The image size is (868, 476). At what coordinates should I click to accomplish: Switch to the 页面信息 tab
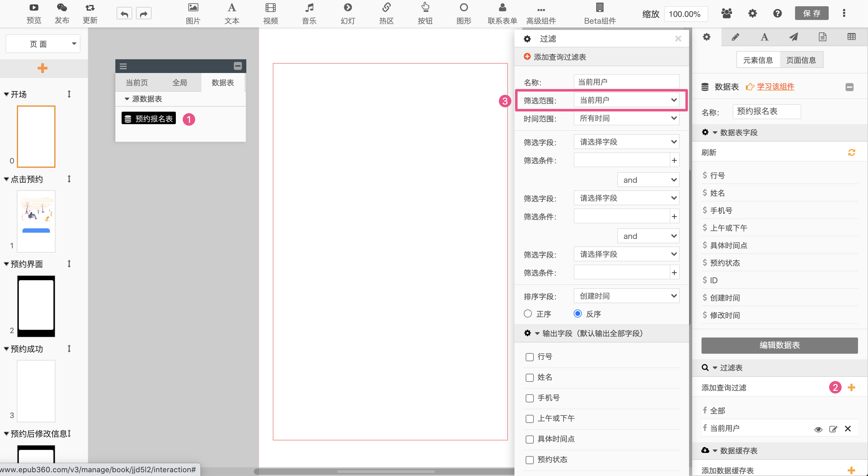801,60
